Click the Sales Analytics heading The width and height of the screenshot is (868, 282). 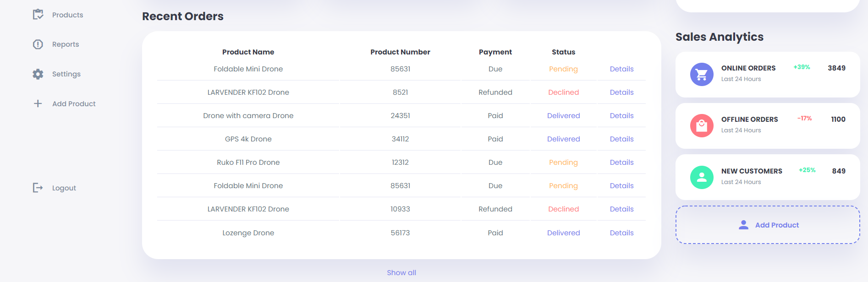pos(720,37)
